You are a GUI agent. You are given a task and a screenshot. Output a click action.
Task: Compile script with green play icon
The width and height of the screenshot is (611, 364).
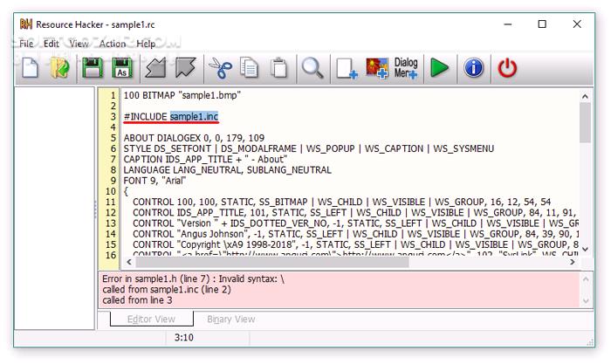(x=440, y=68)
